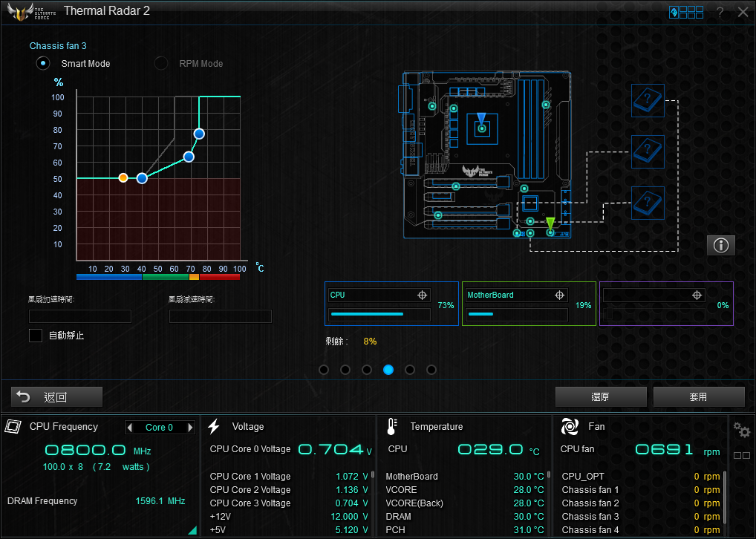Click the topmost fan curve point
The image size is (756, 539).
coord(199,134)
